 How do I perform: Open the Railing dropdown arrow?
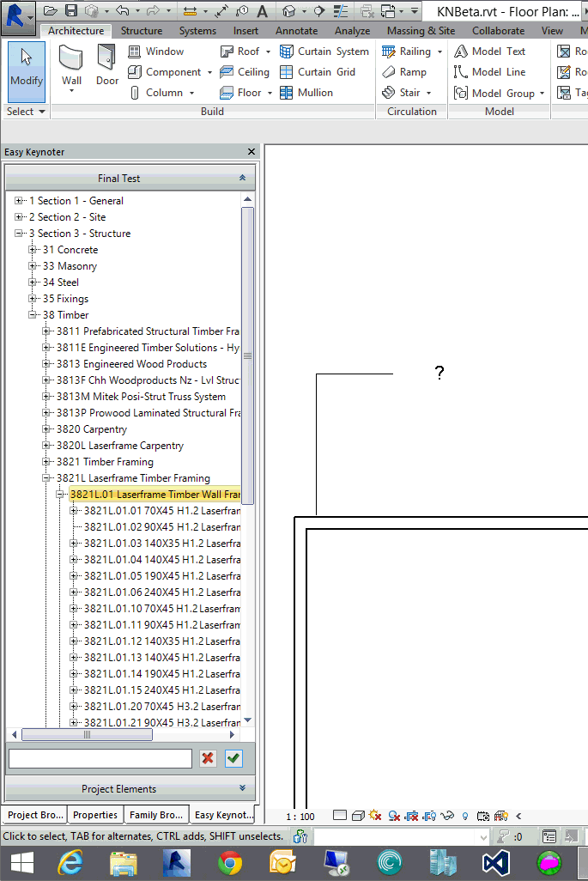[x=439, y=52]
